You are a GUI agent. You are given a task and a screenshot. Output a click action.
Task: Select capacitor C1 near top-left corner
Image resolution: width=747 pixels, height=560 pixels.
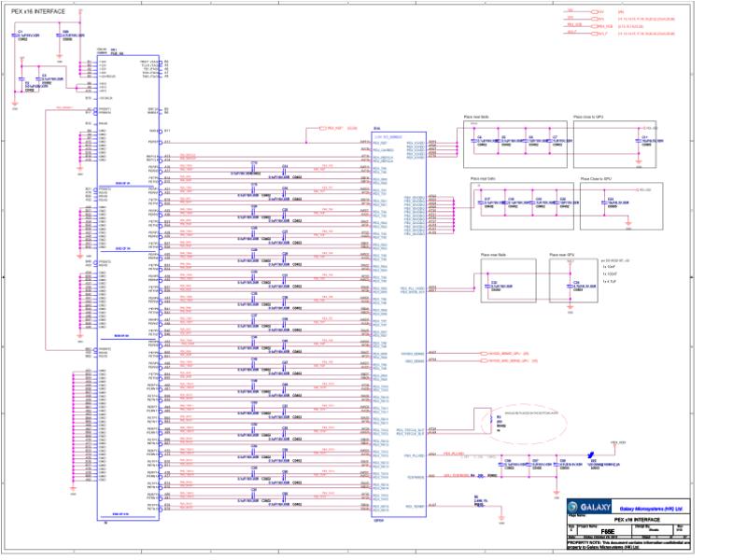click(x=14, y=35)
